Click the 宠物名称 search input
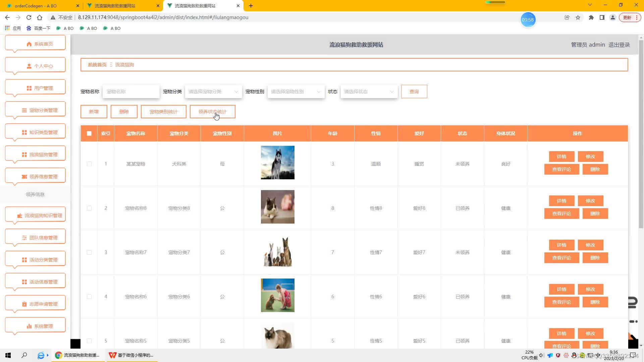The image size is (644, 362). 131,92
